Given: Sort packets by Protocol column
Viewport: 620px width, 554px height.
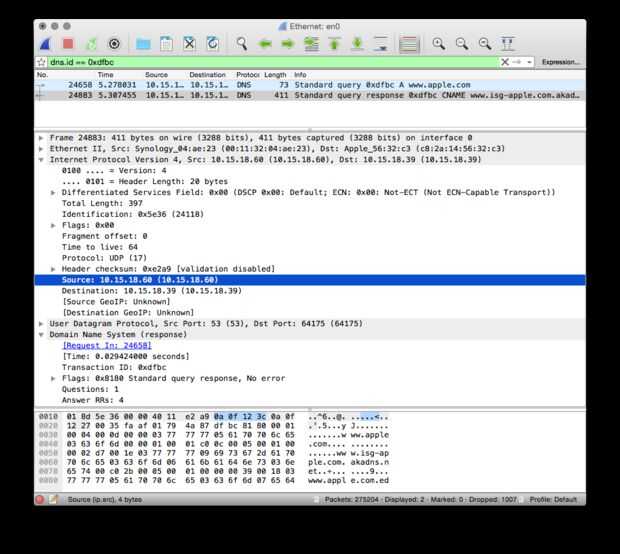Looking at the screenshot, I should pos(248,75).
